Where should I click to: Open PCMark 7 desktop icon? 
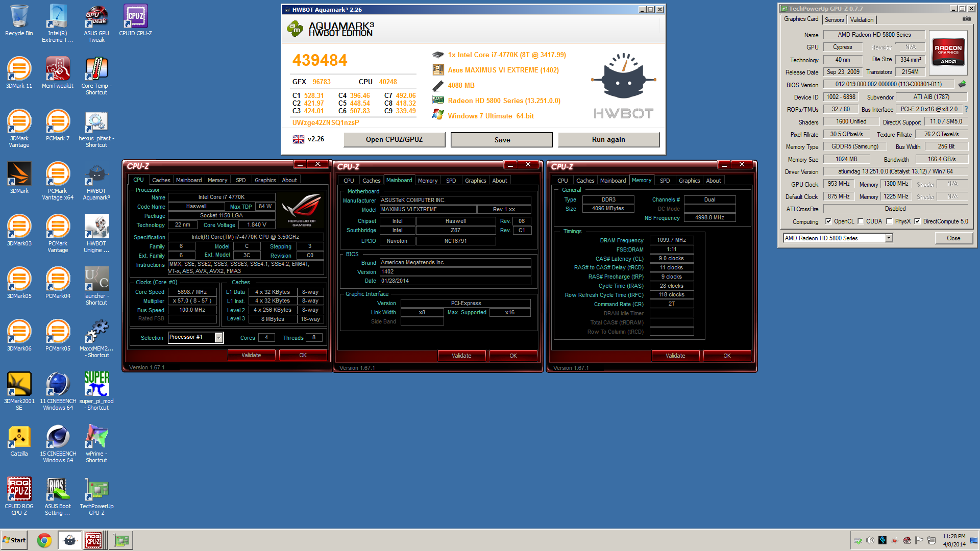[x=58, y=126]
